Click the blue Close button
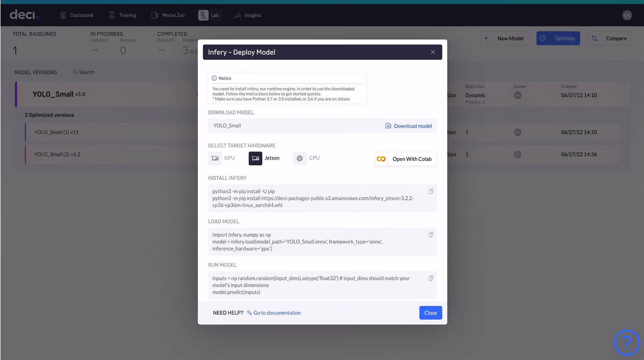 (431, 313)
